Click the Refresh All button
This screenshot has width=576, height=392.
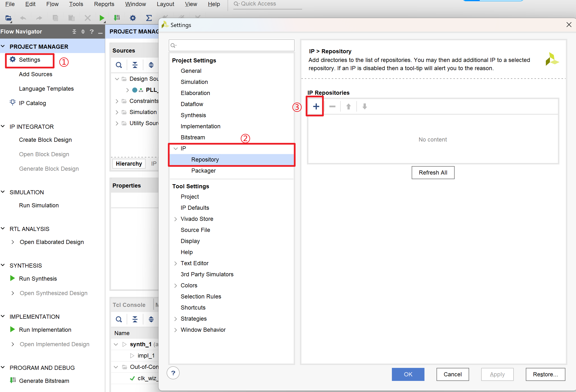[433, 173]
